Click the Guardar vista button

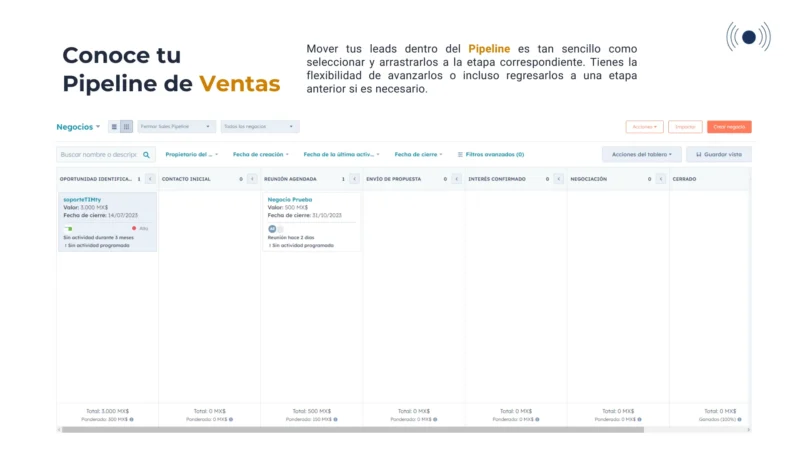tap(718, 155)
